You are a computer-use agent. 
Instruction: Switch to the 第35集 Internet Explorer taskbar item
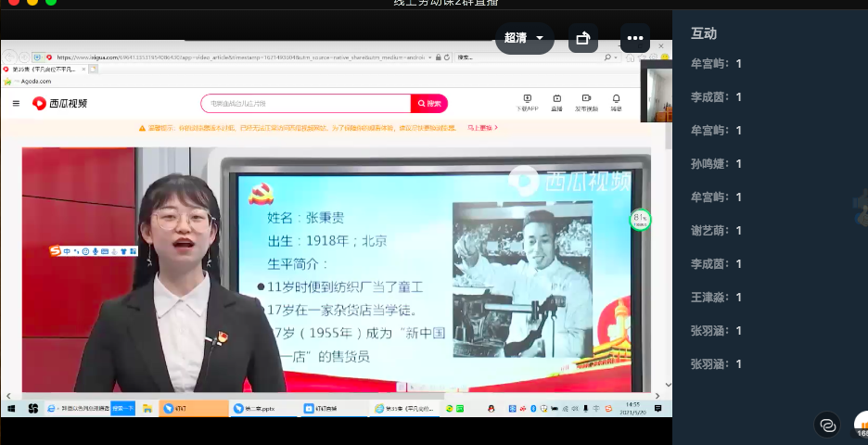point(406,409)
